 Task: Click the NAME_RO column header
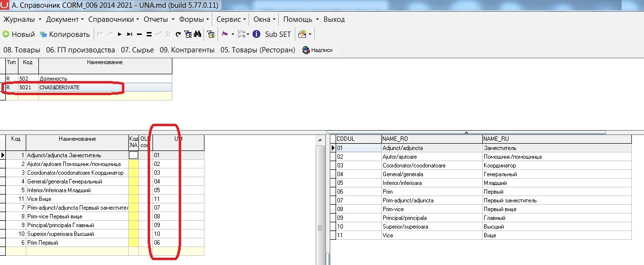point(432,139)
